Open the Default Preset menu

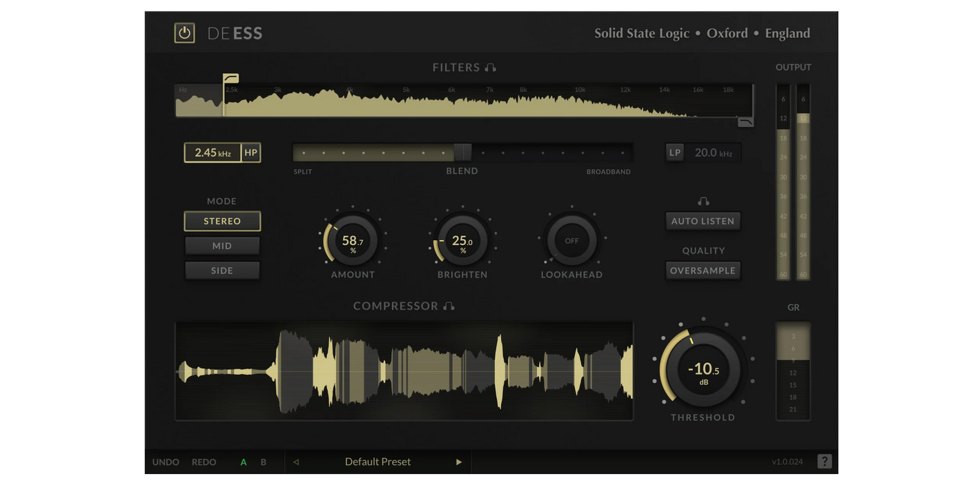pos(378,462)
